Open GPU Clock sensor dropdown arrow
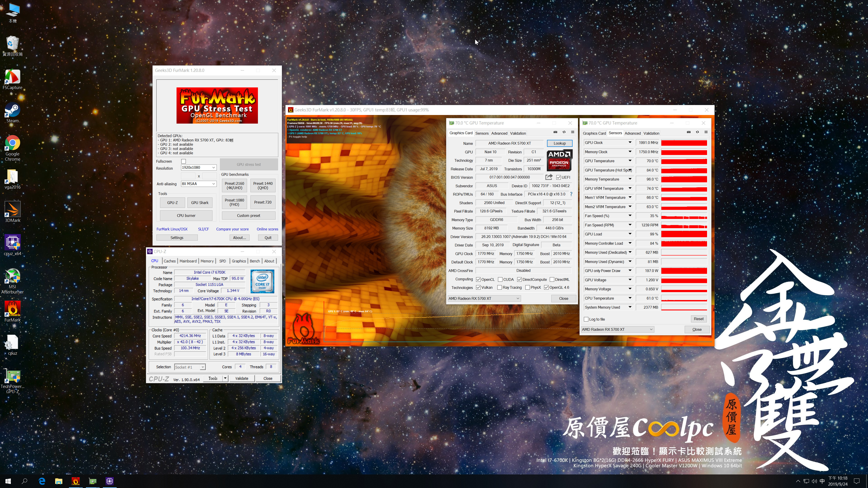This screenshot has height=488, width=868. click(x=630, y=143)
